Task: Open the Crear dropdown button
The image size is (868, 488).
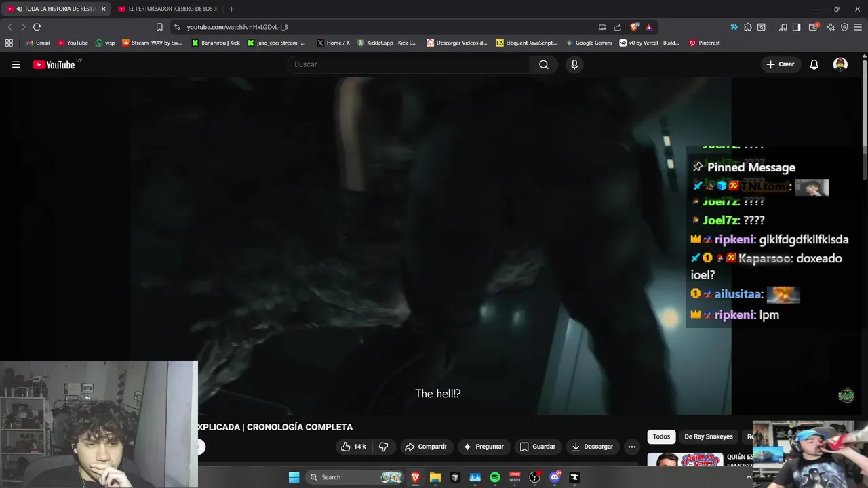Action: [x=780, y=64]
